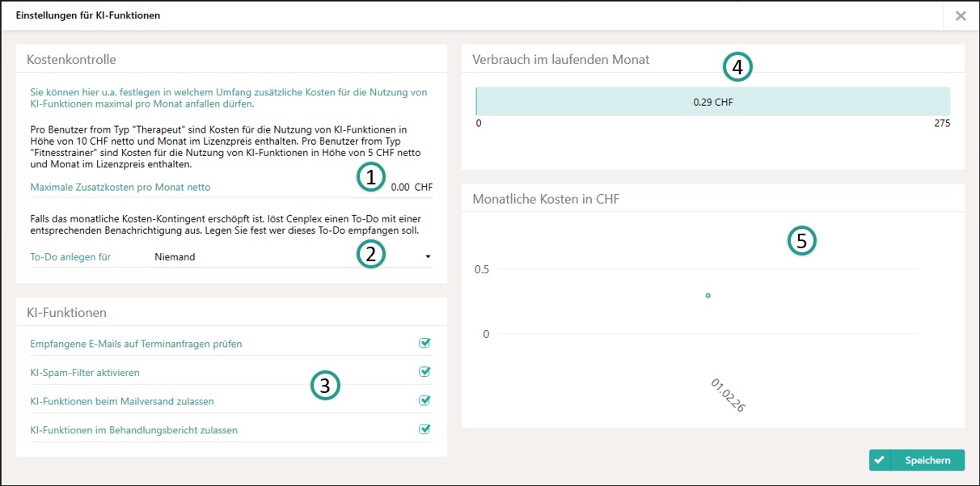The height and width of the screenshot is (486, 980).
Task: Toggle the Terminanfragen email check checkbox
Action: [x=425, y=343]
